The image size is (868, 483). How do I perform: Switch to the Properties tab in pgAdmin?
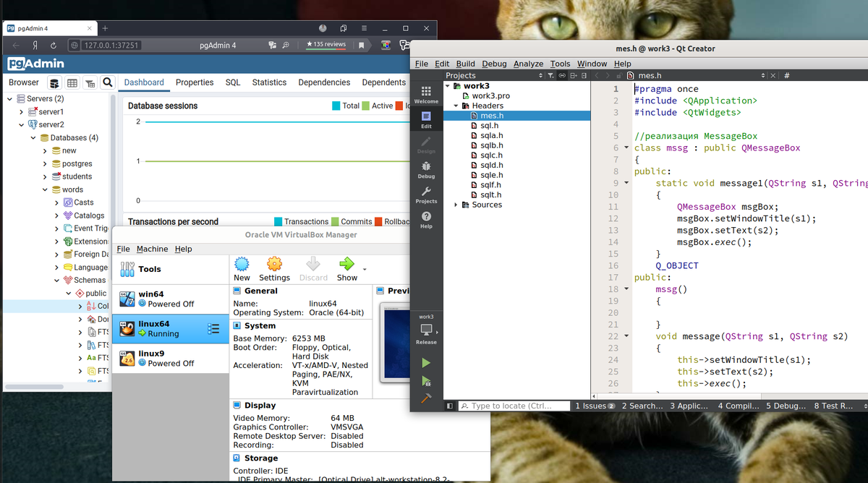(195, 82)
